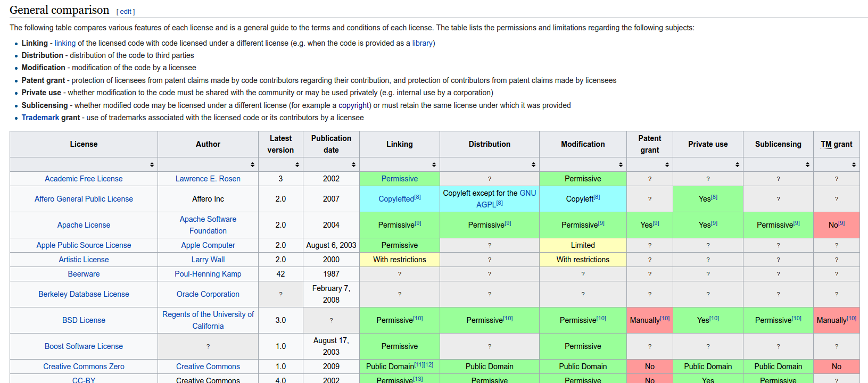
Task: Select 'With restrictions' Linking cell in Artistic row
Action: click(x=400, y=260)
